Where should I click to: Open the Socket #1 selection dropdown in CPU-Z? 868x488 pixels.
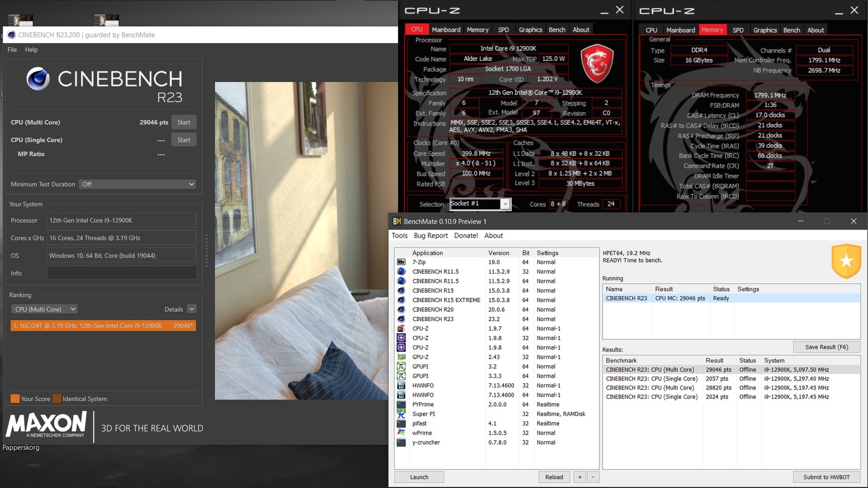(505, 204)
